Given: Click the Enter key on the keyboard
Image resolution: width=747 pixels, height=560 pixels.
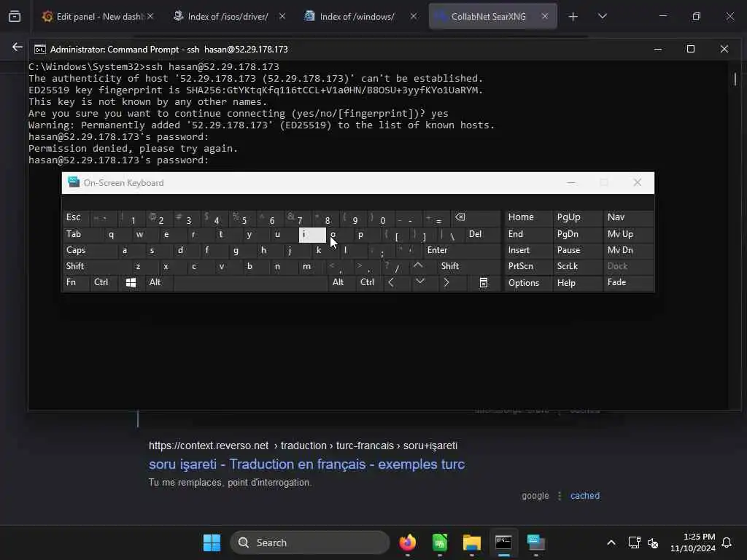Looking at the screenshot, I should coord(462,250).
